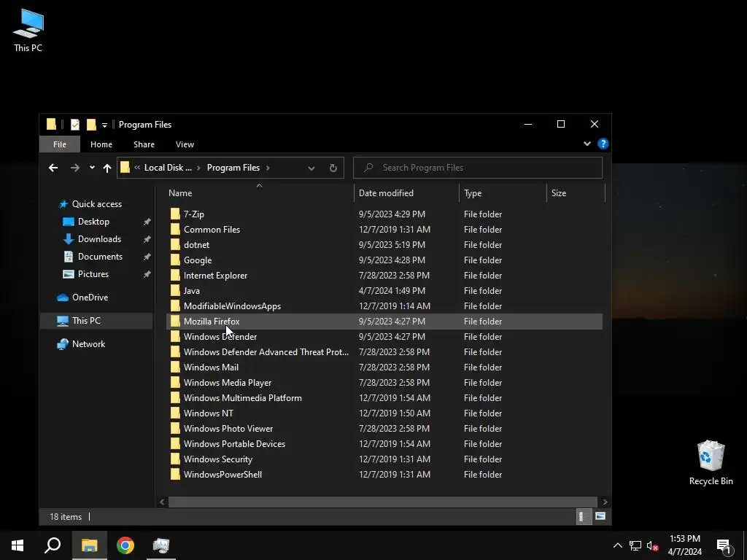Open the File tab
Image resolution: width=747 pixels, height=560 pixels.
point(60,144)
